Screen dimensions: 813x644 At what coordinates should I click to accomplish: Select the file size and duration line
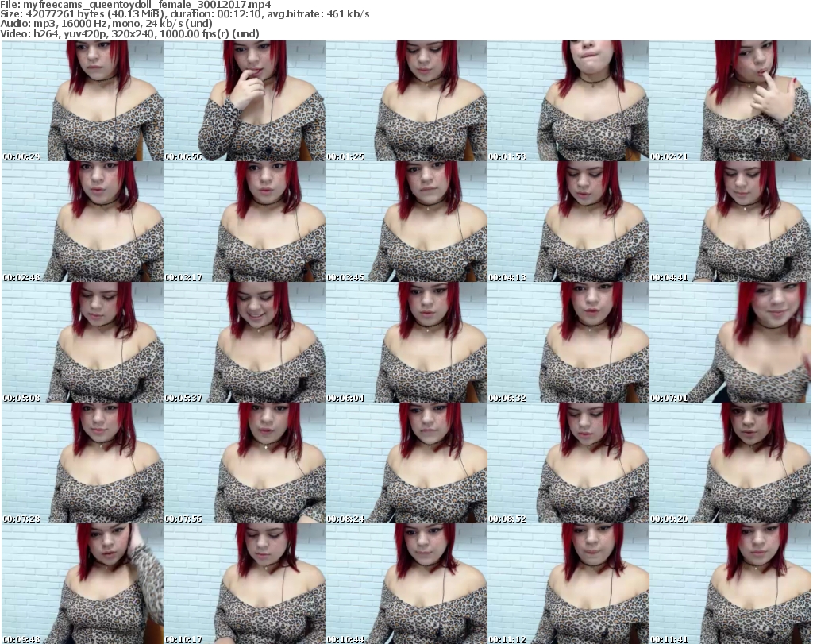click(x=185, y=14)
